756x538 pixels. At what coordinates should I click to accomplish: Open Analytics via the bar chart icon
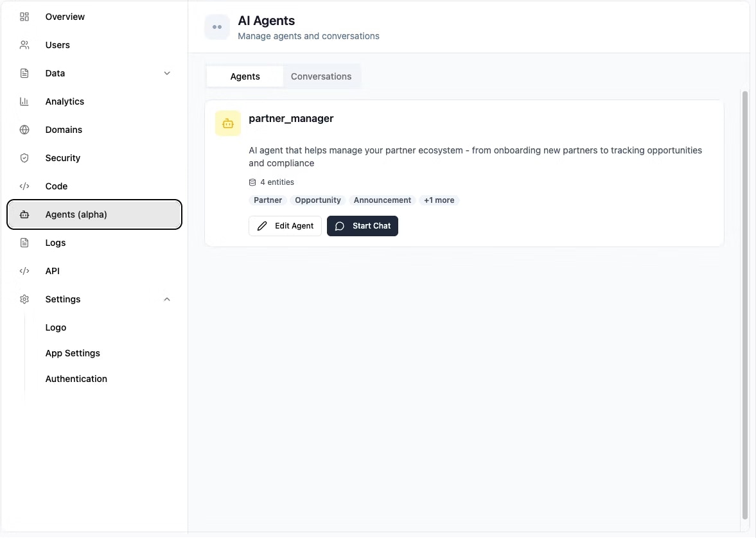(24, 101)
